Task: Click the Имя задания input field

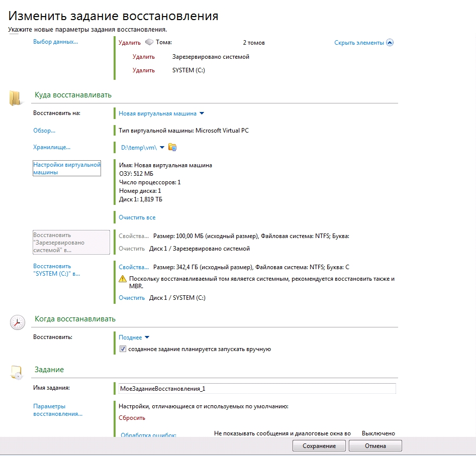Action: 257,389
